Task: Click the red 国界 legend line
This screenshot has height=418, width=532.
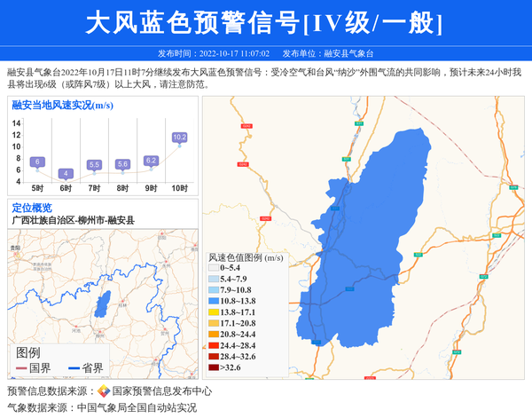Action: (20, 368)
